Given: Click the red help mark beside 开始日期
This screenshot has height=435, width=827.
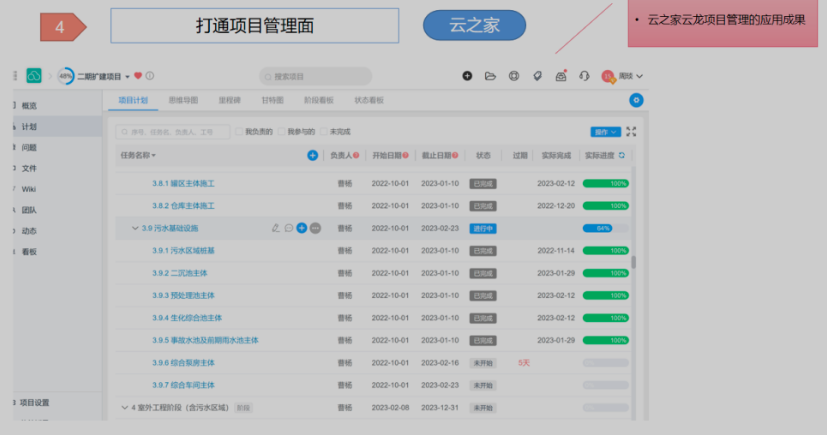Looking at the screenshot, I should (406, 156).
